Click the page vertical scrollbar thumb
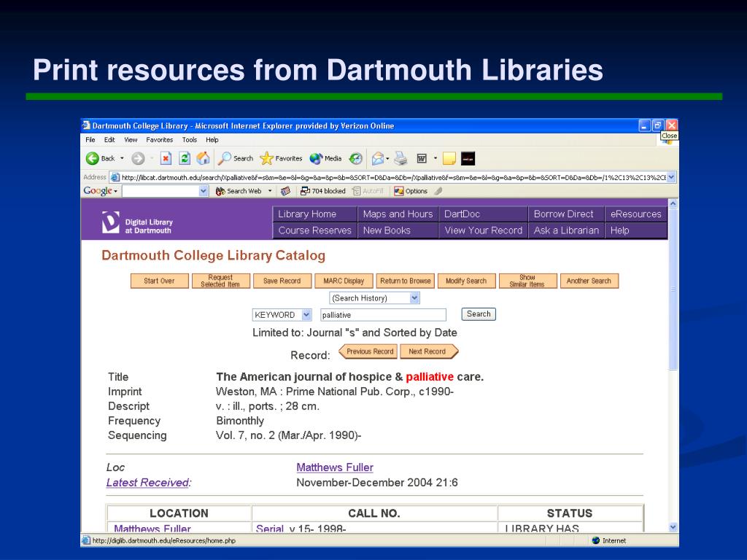This screenshot has width=747, height=560. pyautogui.click(x=673, y=289)
